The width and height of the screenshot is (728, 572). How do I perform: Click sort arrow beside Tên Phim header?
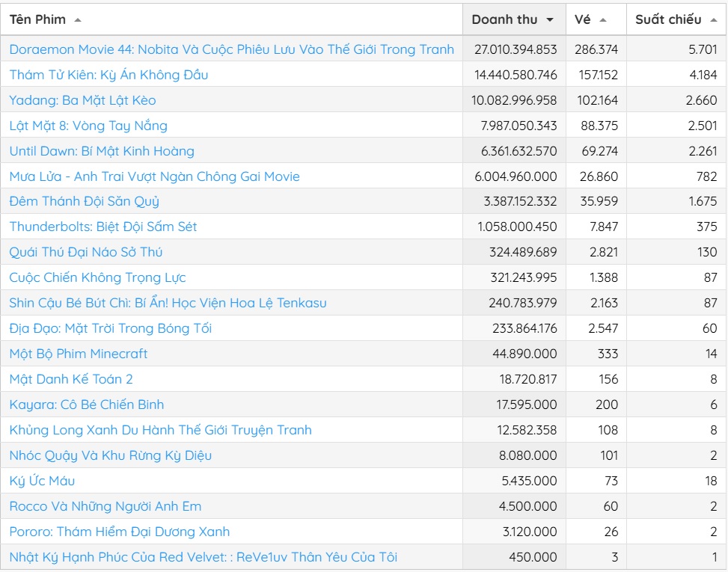[78, 20]
